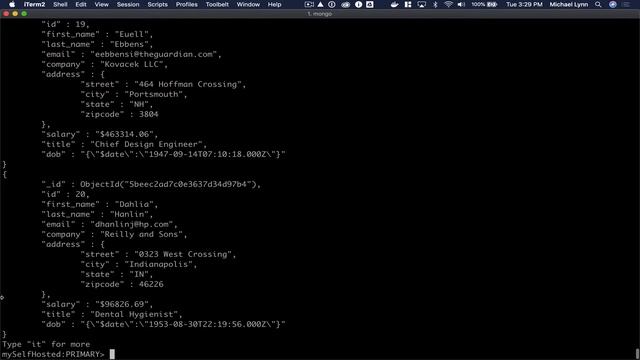Click the zipcode value 3804
The image size is (640, 360).
coord(149,114)
